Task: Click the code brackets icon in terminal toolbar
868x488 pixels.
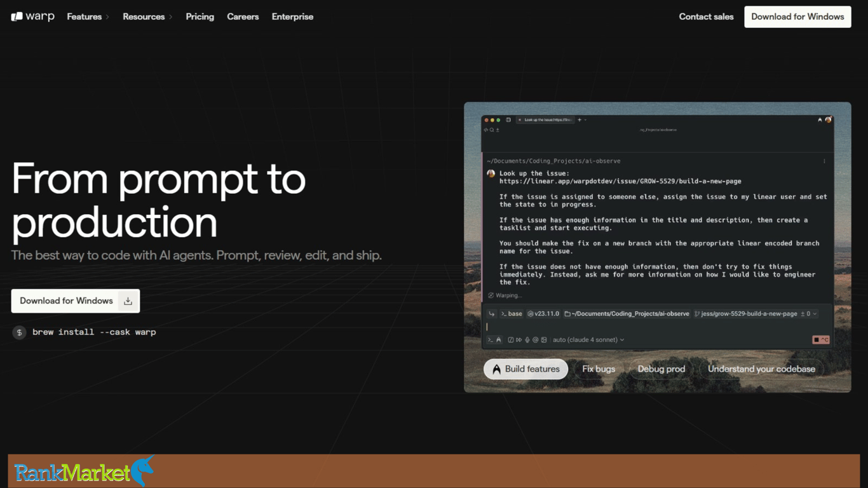Action: click(486, 130)
